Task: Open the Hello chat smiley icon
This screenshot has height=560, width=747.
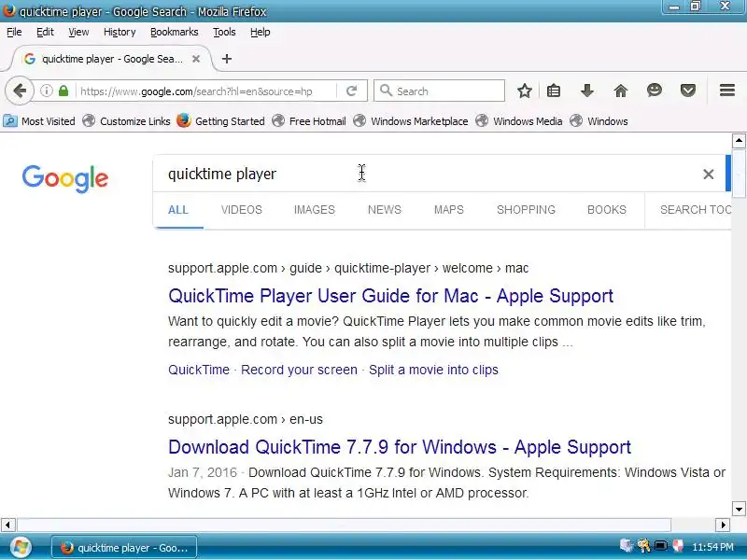Action: 655,91
